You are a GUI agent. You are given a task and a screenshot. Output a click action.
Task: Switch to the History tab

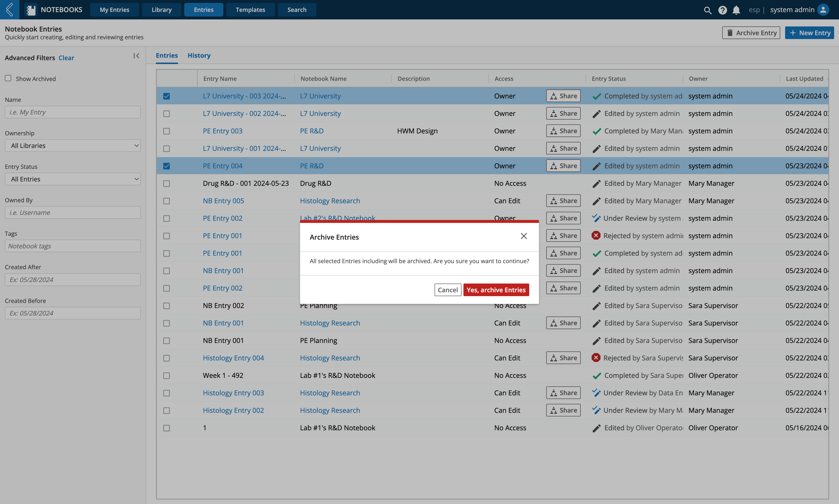[x=199, y=55]
